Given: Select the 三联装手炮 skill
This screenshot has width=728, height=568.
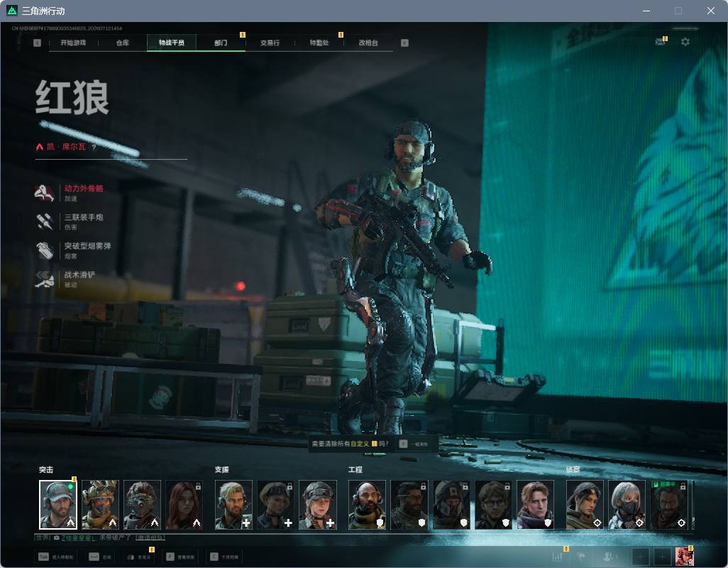Looking at the screenshot, I should (70, 222).
